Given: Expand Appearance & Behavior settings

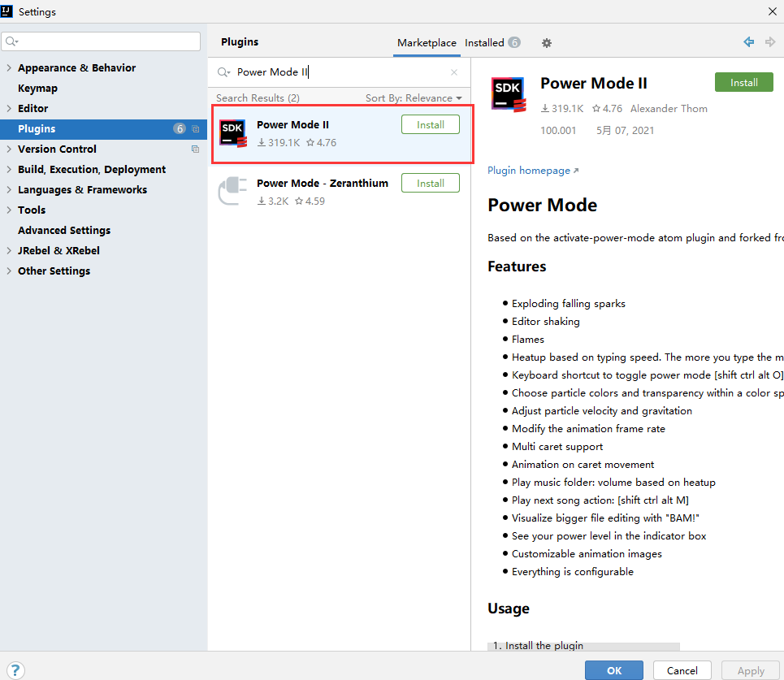Looking at the screenshot, I should (9, 67).
